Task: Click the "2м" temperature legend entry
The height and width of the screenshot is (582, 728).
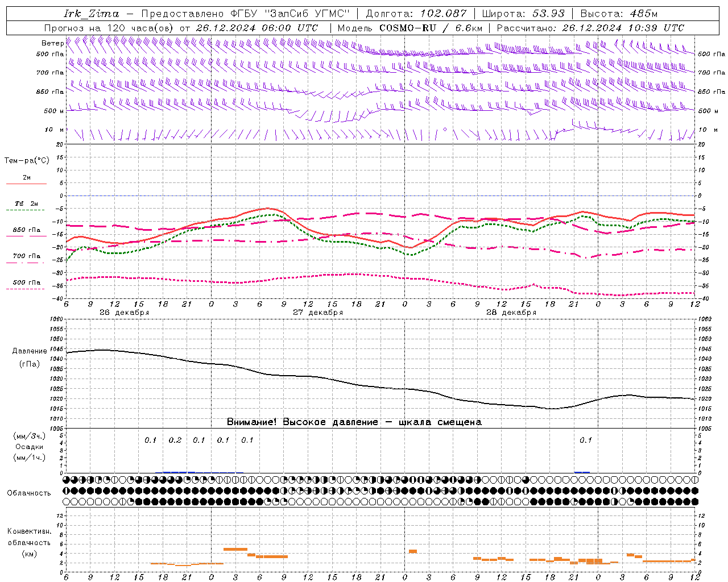Action: click(x=27, y=177)
